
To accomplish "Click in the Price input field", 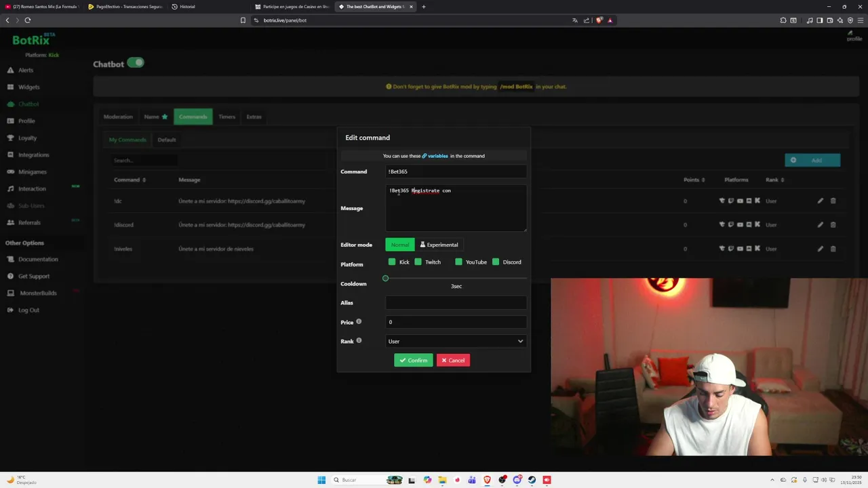I will click(456, 322).
